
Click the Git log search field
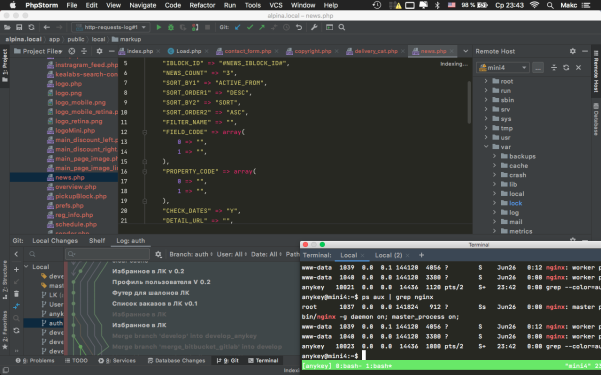108,254
